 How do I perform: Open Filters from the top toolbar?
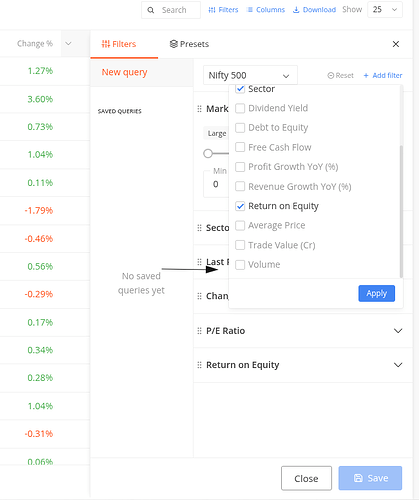pyautogui.click(x=223, y=10)
